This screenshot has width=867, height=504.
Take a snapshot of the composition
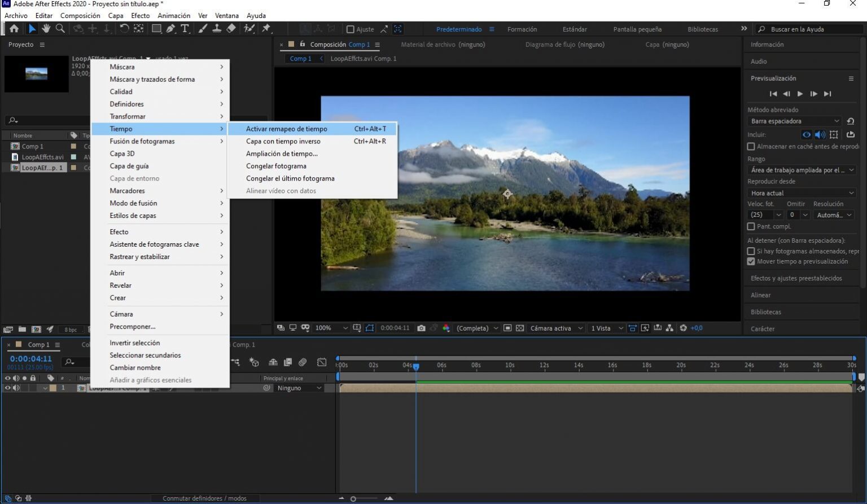point(421,328)
